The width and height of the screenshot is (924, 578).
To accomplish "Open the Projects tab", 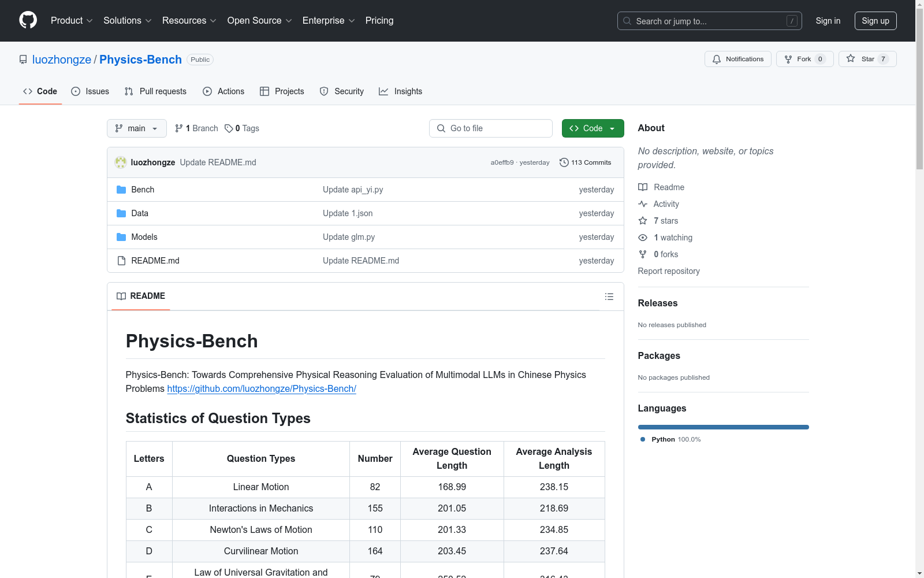I will point(282,91).
